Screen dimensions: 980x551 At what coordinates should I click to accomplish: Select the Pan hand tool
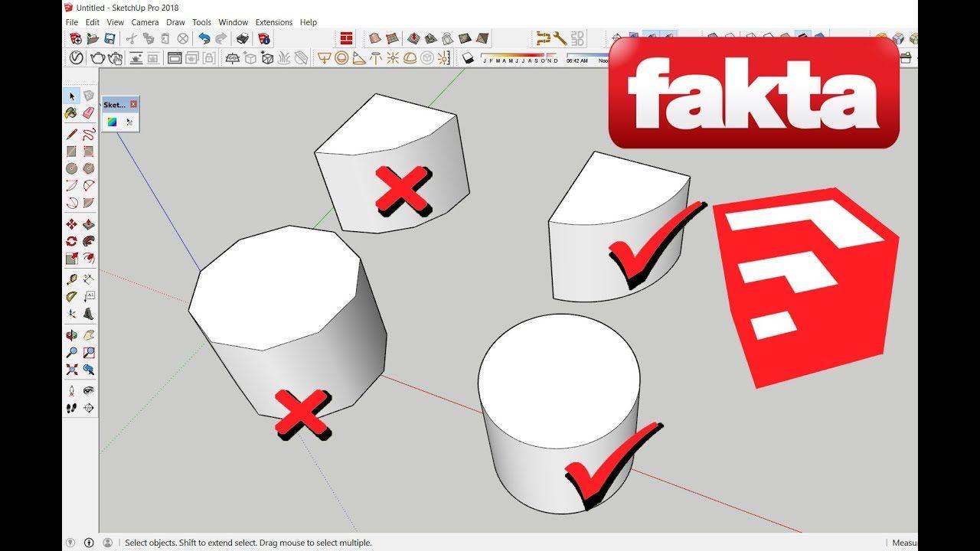click(89, 336)
